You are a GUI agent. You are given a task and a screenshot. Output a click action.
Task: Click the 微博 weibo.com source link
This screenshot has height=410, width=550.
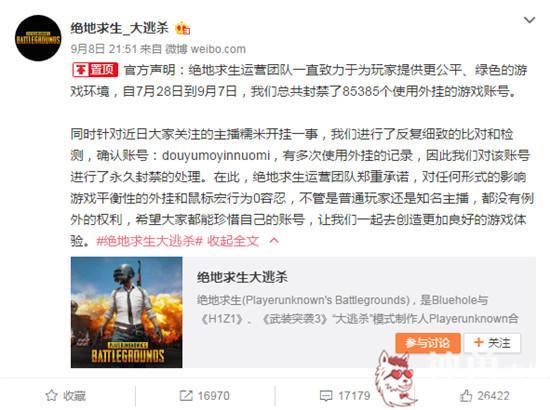tap(206, 49)
